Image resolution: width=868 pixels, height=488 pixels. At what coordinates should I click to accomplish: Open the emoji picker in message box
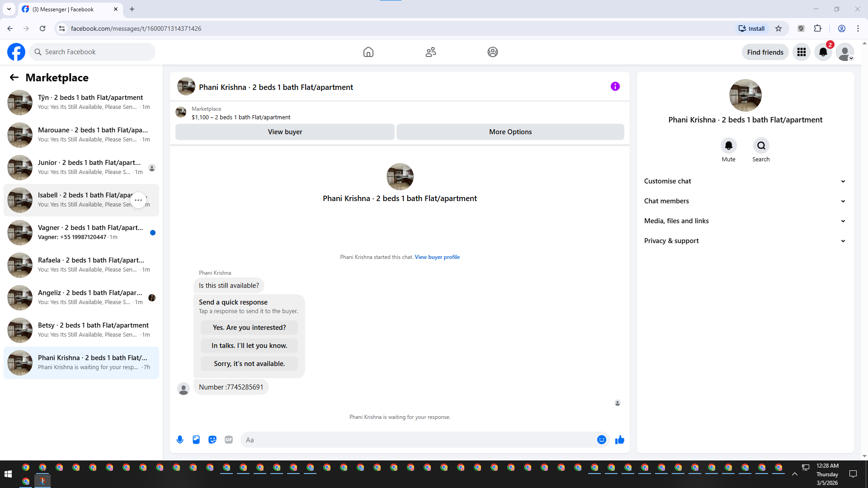602,440
